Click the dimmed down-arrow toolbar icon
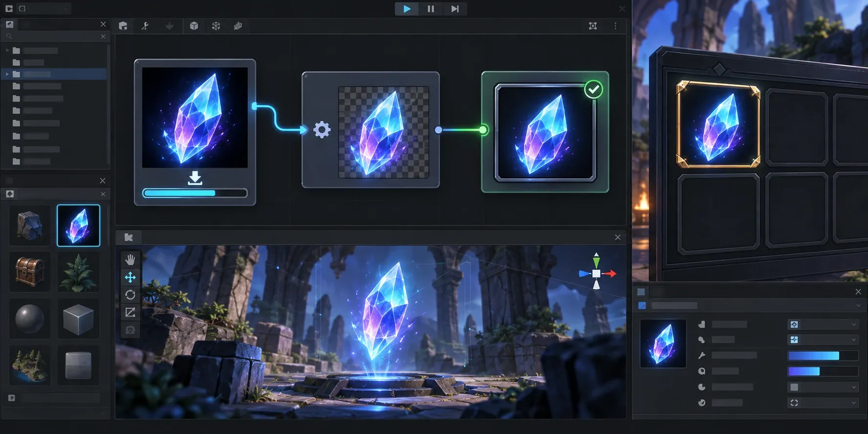 [x=169, y=26]
